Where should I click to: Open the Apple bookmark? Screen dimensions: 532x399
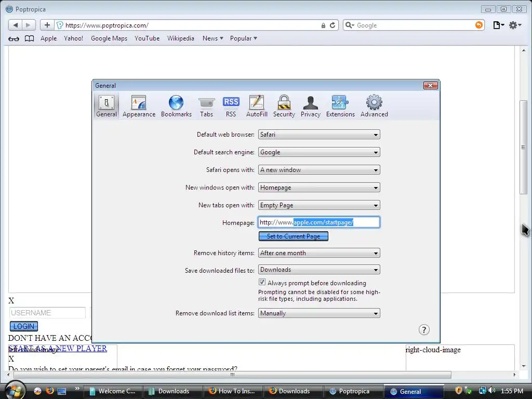click(x=48, y=38)
